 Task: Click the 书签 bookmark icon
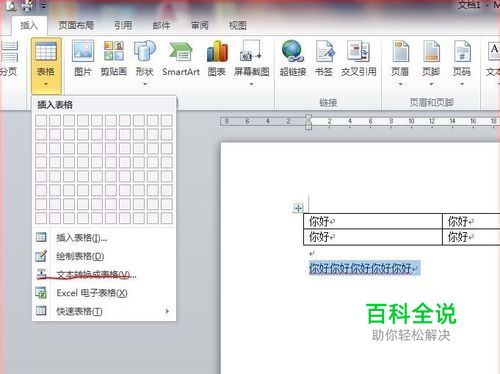[324, 51]
